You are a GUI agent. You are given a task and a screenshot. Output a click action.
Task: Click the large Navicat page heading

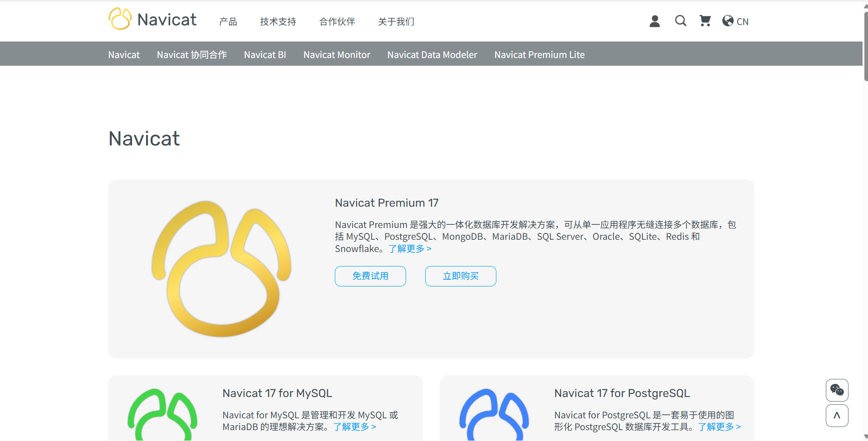[x=144, y=139]
